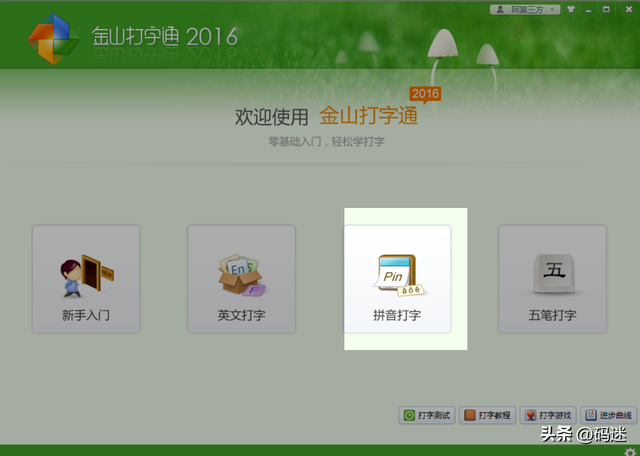Open the 新手入门 beginner module
Image resolution: width=640 pixels, height=456 pixels.
86,279
